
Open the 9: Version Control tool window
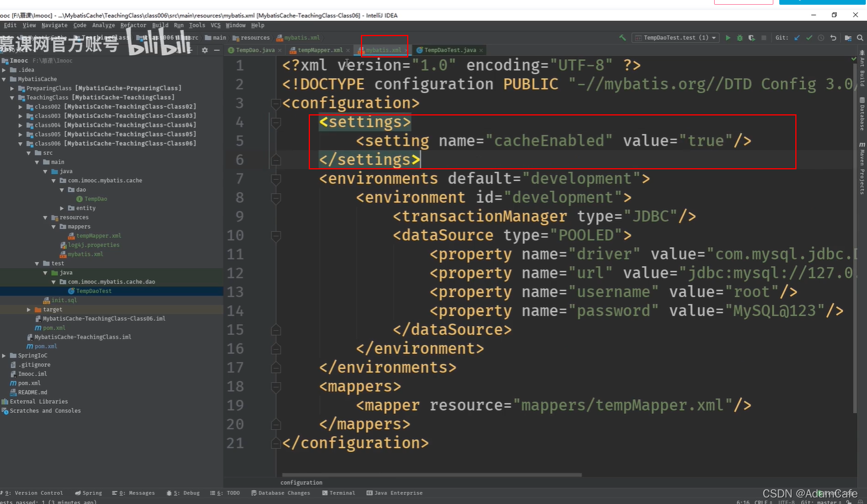pyautogui.click(x=33, y=493)
